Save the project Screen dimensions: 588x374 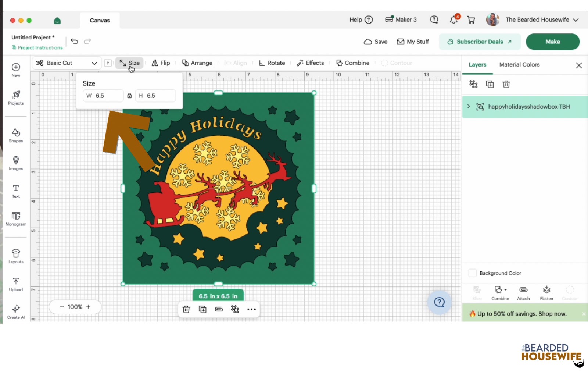(x=376, y=42)
